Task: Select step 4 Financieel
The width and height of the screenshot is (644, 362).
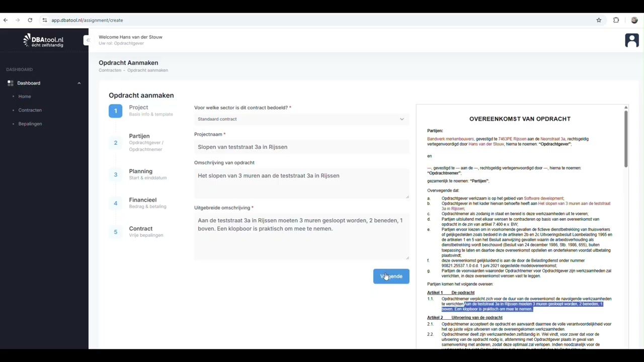Action: point(138,203)
